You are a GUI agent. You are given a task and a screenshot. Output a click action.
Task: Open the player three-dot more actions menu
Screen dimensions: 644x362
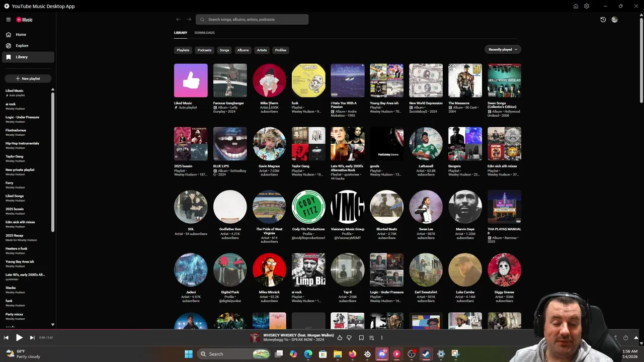point(382,338)
